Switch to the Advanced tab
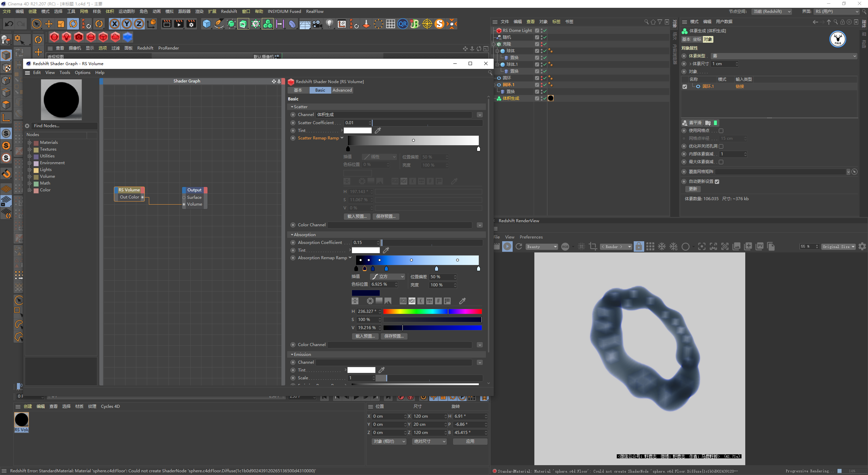Image resolution: width=868 pixels, height=475 pixels. click(342, 90)
